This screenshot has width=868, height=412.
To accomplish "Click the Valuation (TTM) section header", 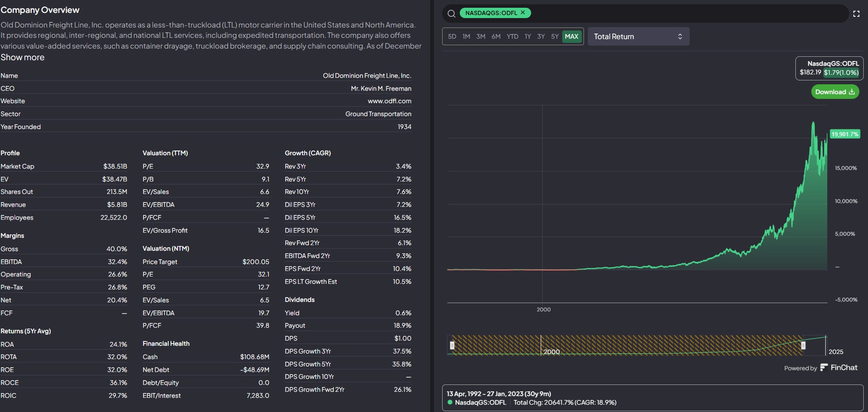I will coord(165,153).
